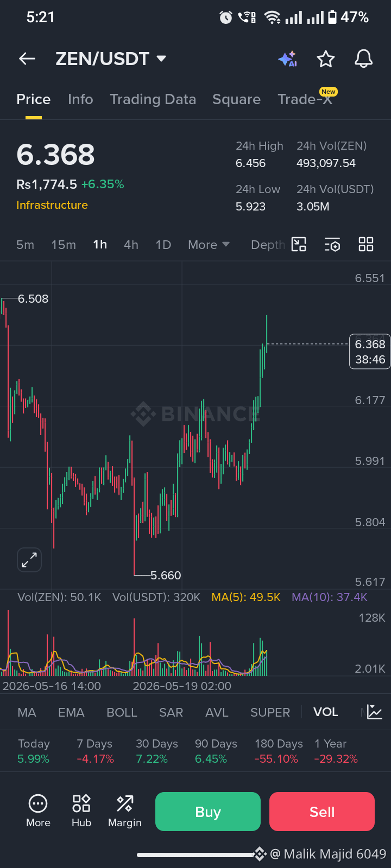
Task: Select the 4h timeframe
Action: coord(131,245)
